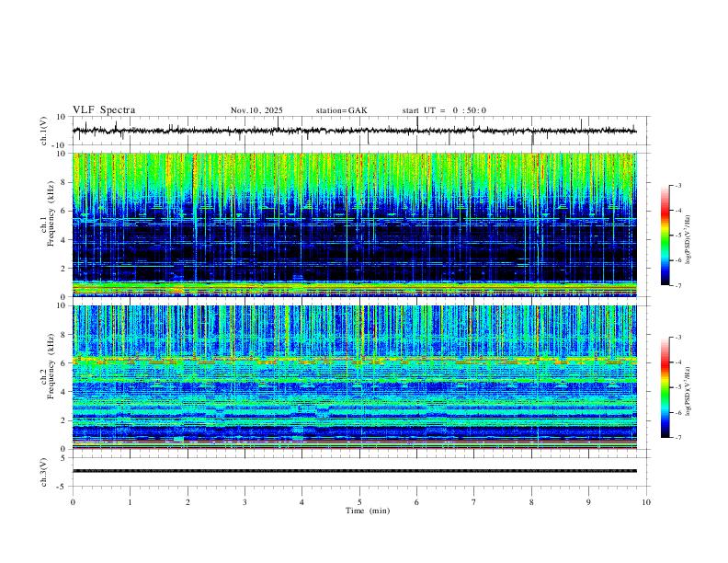Click the ch.2 PSD color scale bar
The width and height of the screenshot is (728, 563).
pyautogui.click(x=665, y=387)
